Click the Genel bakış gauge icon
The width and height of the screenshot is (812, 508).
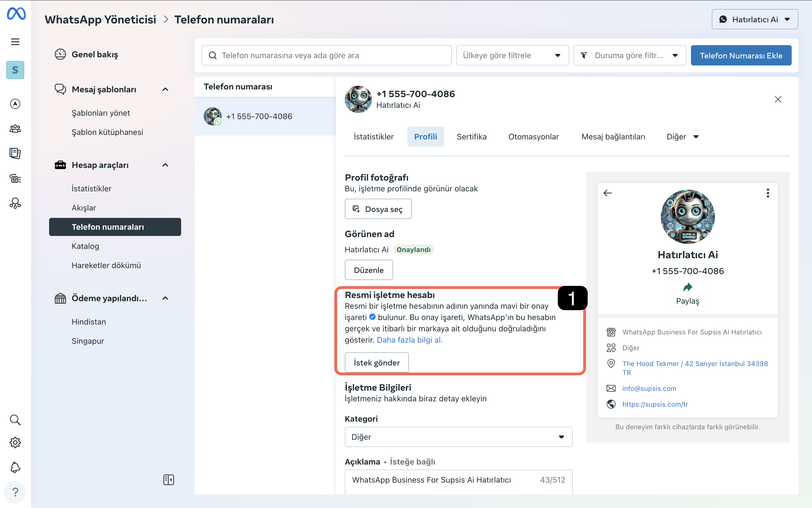[x=60, y=54]
